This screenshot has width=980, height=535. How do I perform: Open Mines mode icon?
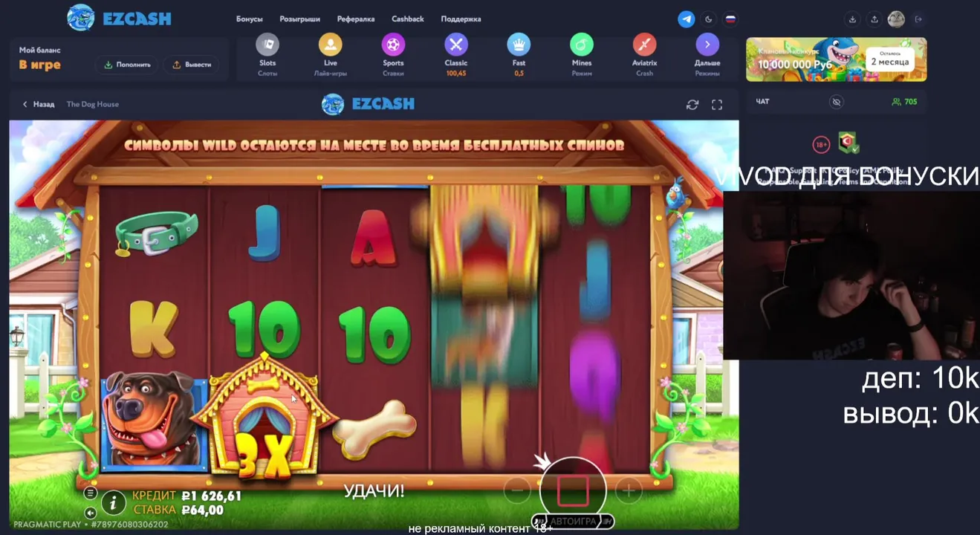click(x=582, y=45)
